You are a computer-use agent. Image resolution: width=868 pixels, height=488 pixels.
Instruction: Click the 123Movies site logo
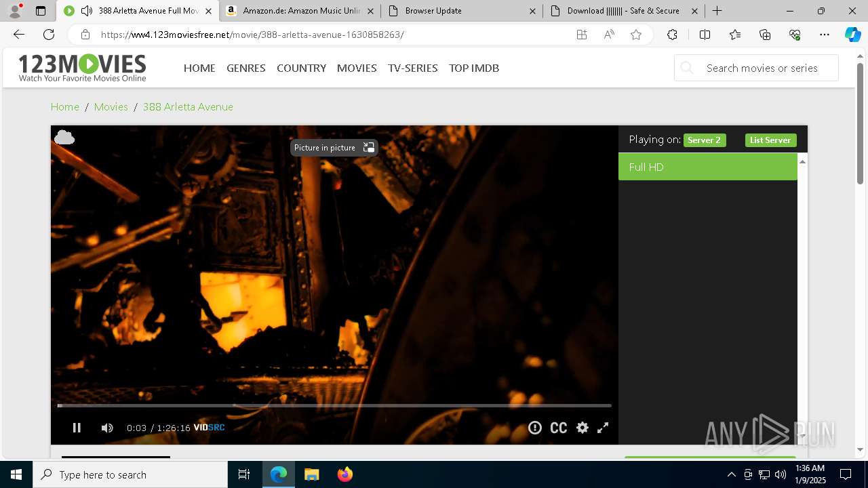(x=82, y=68)
